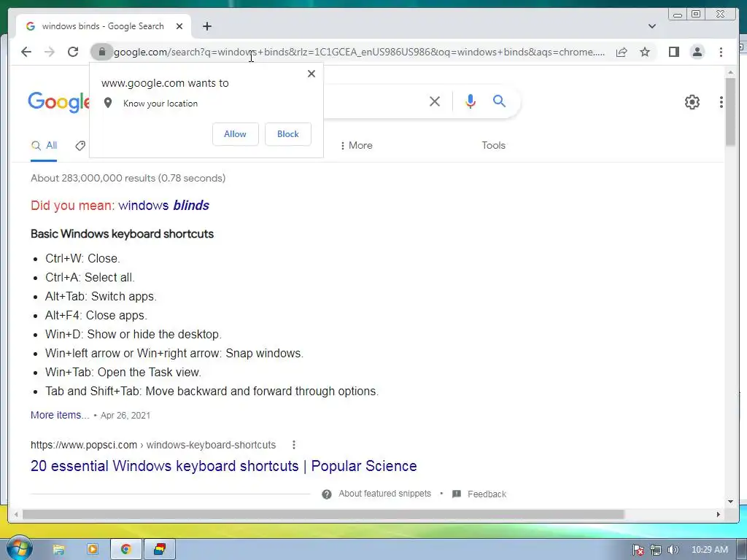Open the 20 essential Windows keyboard shortcuts result

(x=223, y=466)
